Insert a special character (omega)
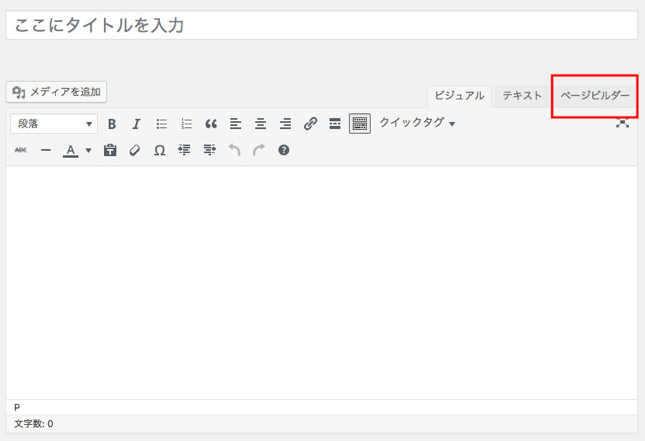 160,150
